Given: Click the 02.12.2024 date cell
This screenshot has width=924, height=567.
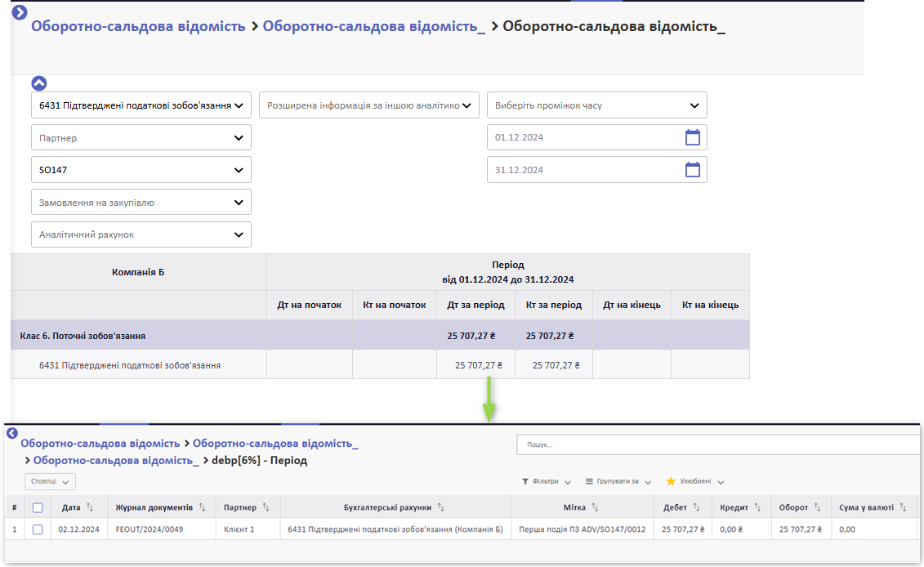Looking at the screenshot, I should tap(78, 529).
